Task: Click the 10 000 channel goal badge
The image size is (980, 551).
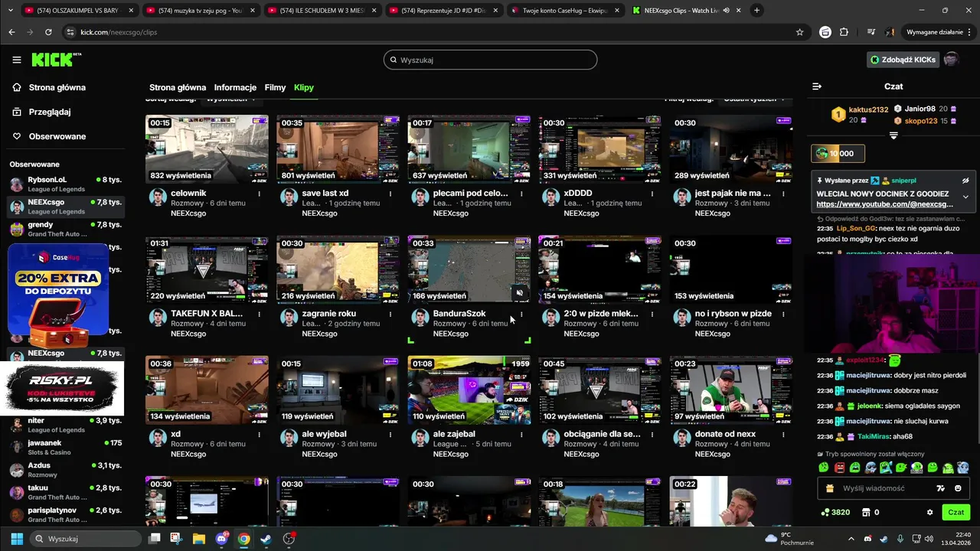Action: coord(838,154)
